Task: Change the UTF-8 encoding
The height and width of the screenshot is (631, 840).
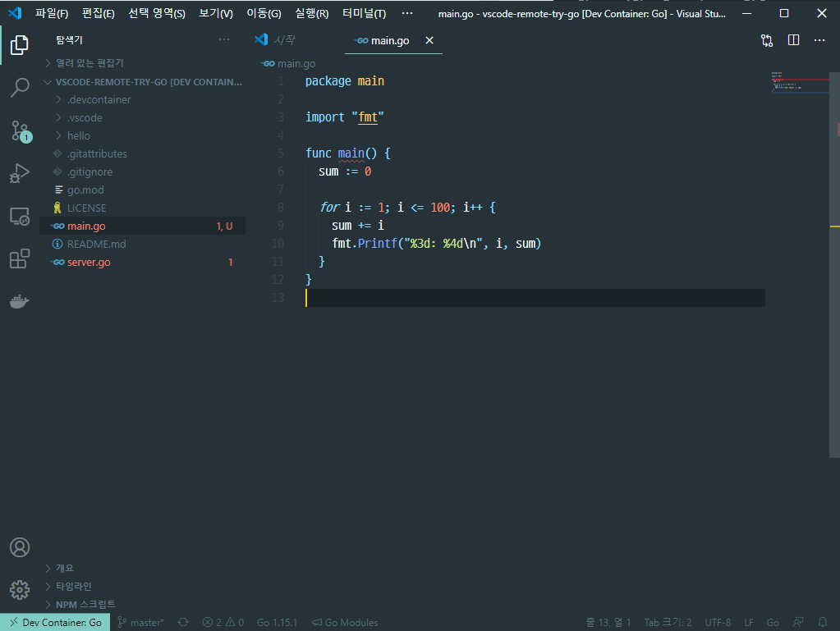Action: pos(718,622)
